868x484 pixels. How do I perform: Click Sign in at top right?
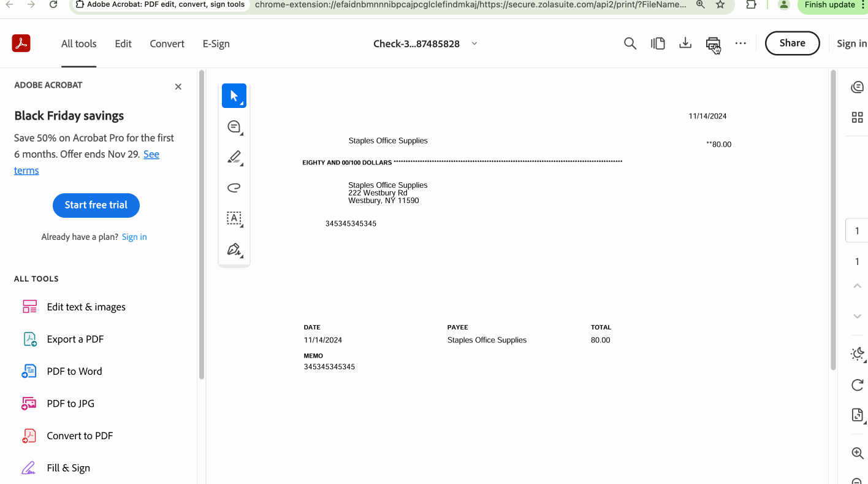click(x=851, y=44)
